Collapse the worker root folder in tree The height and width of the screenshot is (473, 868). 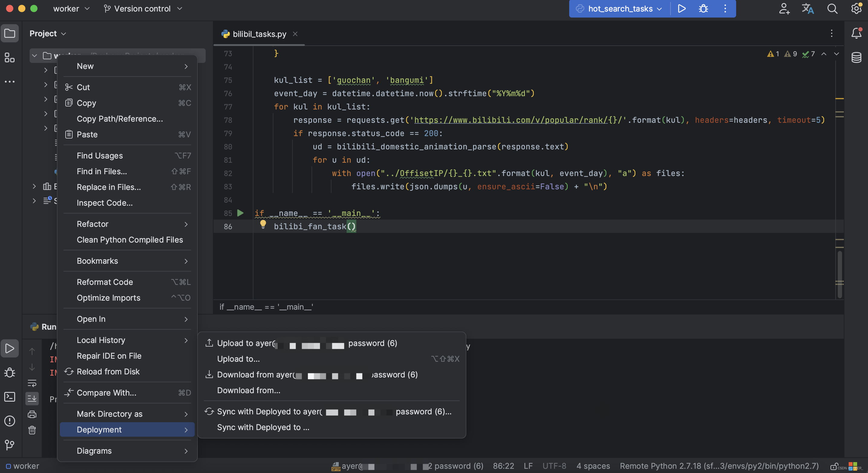point(34,56)
